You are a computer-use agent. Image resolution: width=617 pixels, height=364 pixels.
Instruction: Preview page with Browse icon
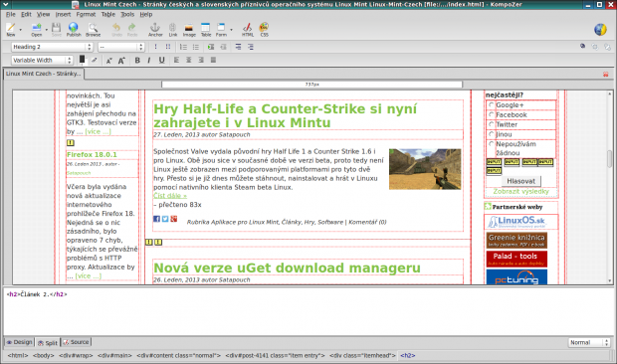[x=93, y=30]
